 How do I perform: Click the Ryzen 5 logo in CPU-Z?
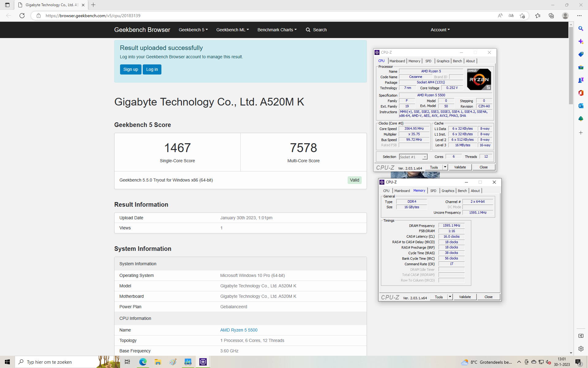[x=479, y=79]
